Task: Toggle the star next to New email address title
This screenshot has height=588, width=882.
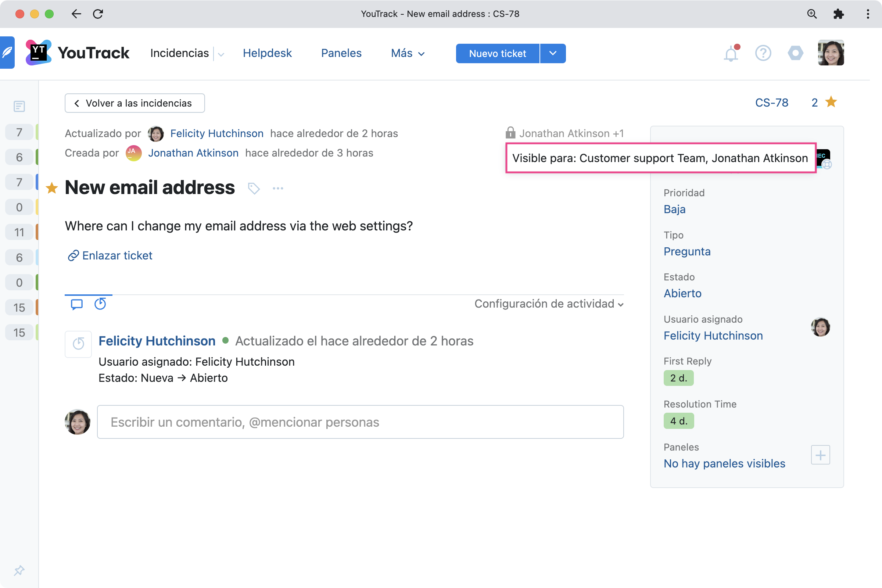Action: pyautogui.click(x=52, y=187)
